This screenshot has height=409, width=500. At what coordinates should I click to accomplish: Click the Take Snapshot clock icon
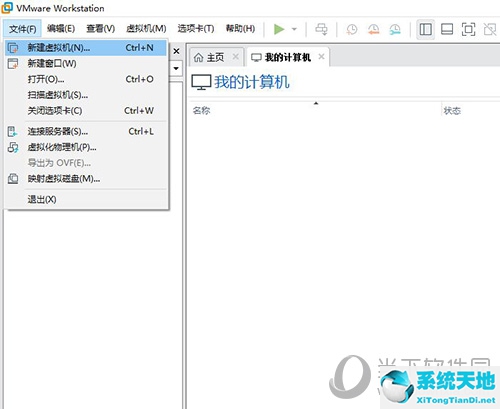352,29
